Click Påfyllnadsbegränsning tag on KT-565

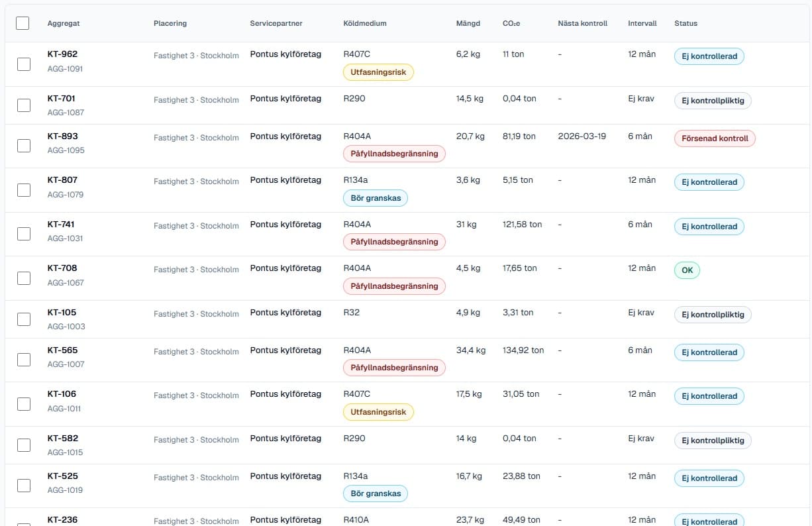pyautogui.click(x=394, y=368)
